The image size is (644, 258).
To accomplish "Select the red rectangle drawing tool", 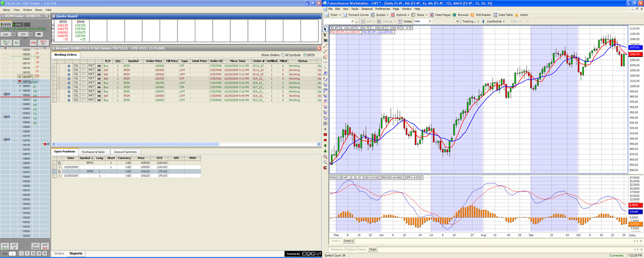I will click(x=325, y=134).
